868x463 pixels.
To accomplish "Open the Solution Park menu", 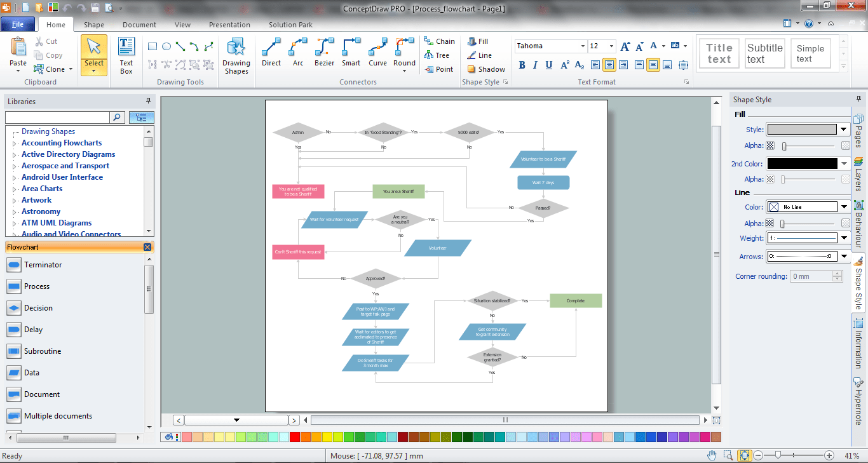I will coord(290,25).
